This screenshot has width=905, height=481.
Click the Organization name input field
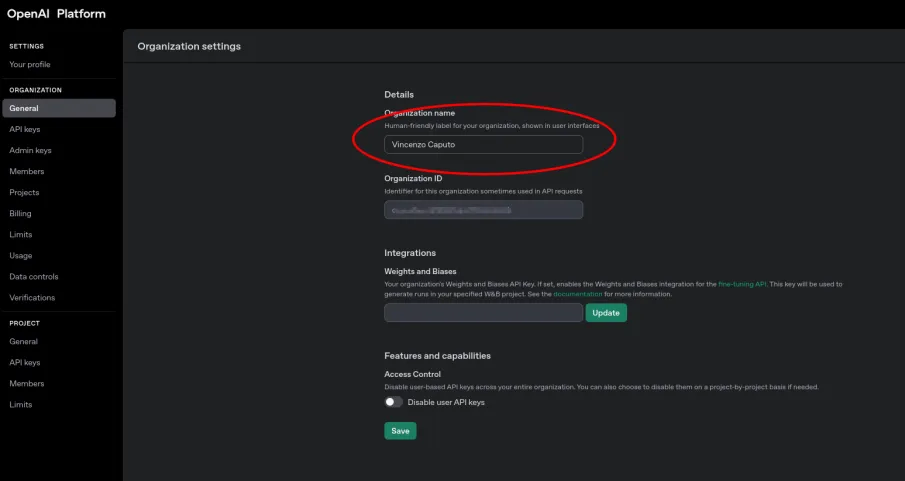point(484,144)
